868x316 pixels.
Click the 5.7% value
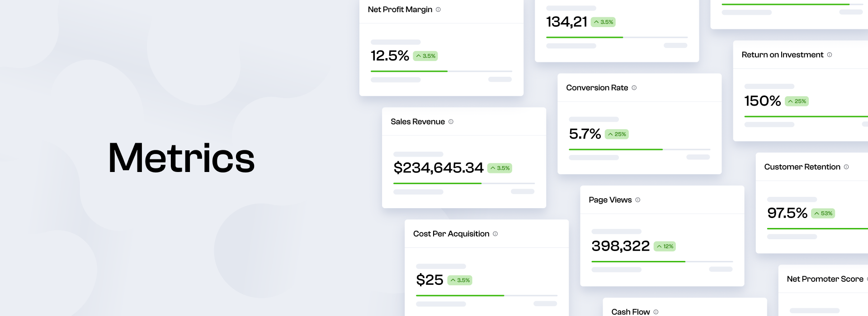point(585,134)
